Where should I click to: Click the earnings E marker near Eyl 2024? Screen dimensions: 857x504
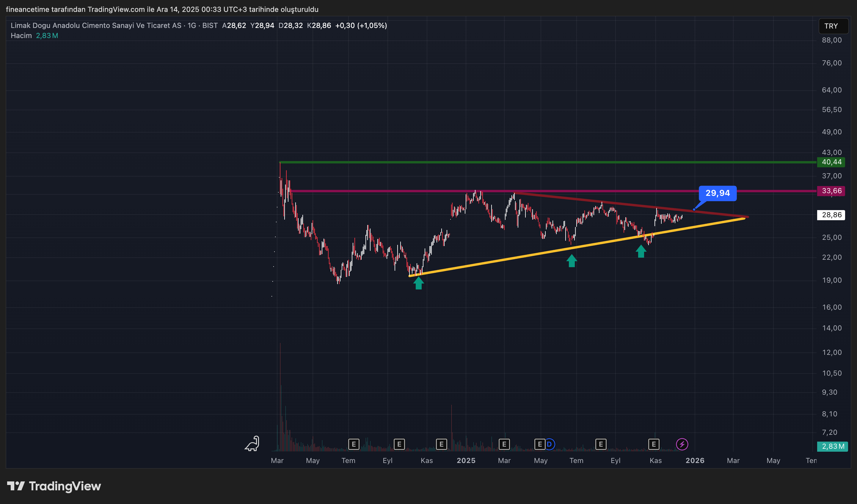[x=399, y=444]
